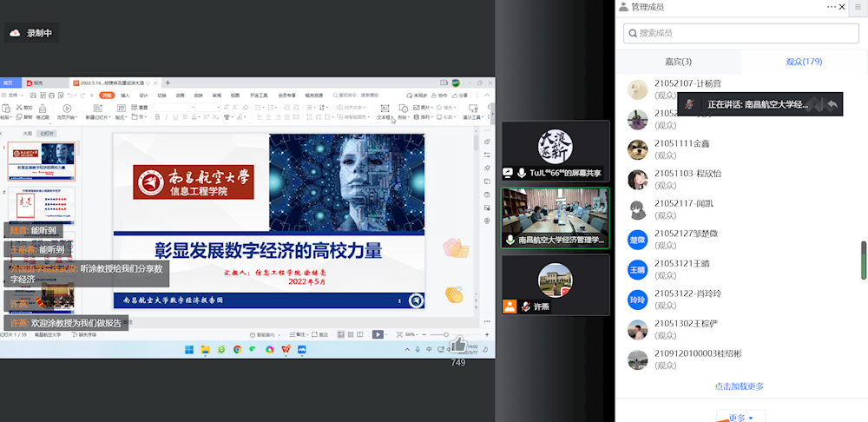
Task: Open the 文件 menu dropdown
Action: click(12, 96)
